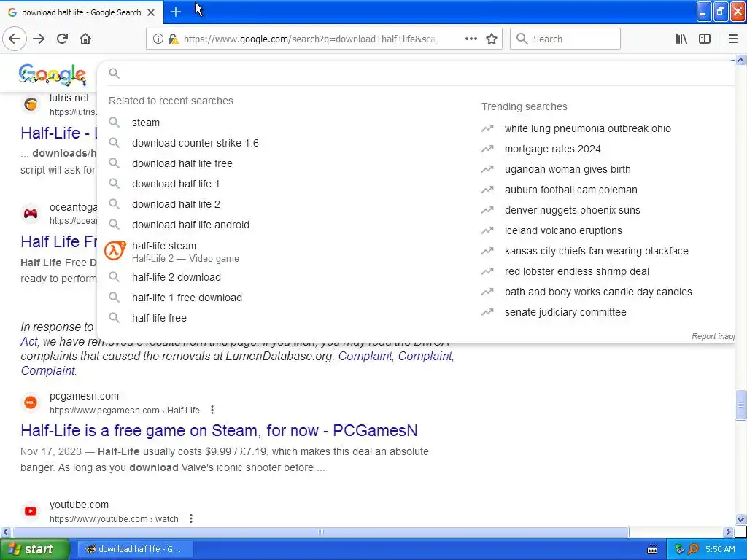Click the Google doodle logo
Screen dimensions: 747x560
[53, 74]
